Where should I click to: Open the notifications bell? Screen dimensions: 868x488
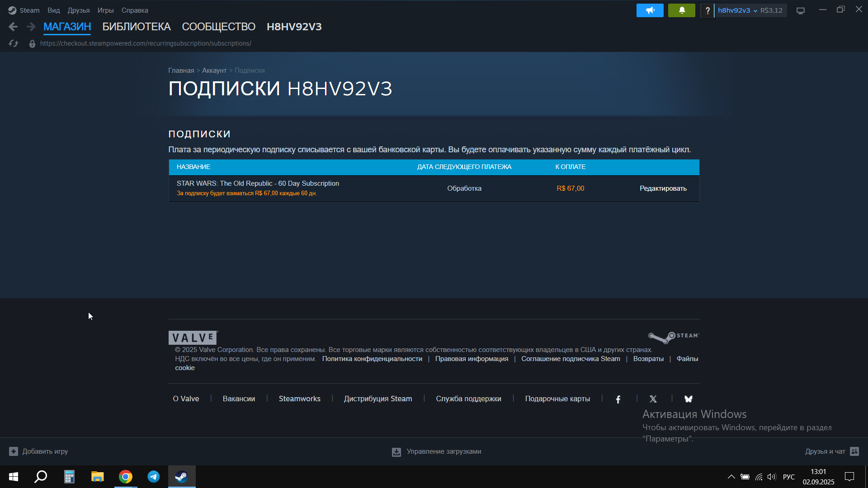click(x=681, y=10)
